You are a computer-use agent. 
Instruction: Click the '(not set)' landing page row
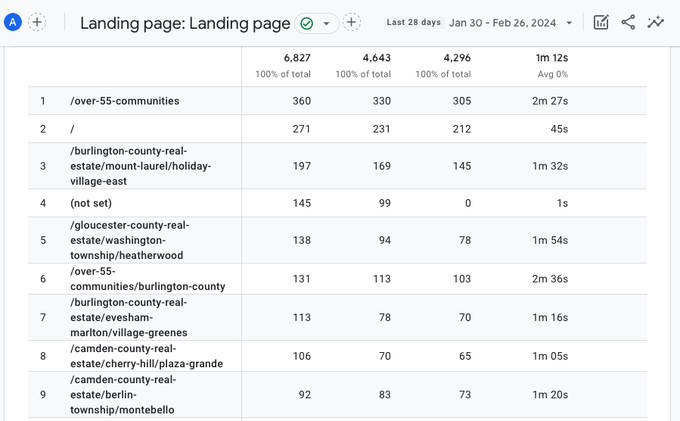pyautogui.click(x=337, y=203)
